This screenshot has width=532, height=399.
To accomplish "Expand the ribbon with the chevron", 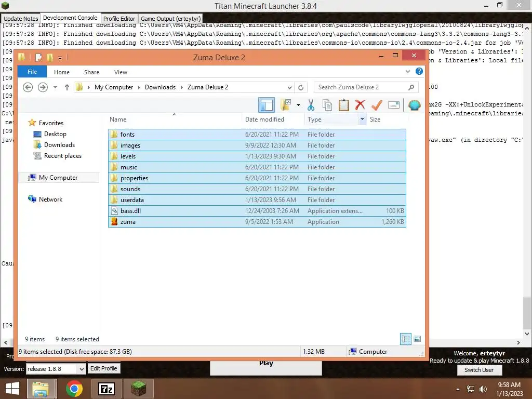I will [x=408, y=71].
